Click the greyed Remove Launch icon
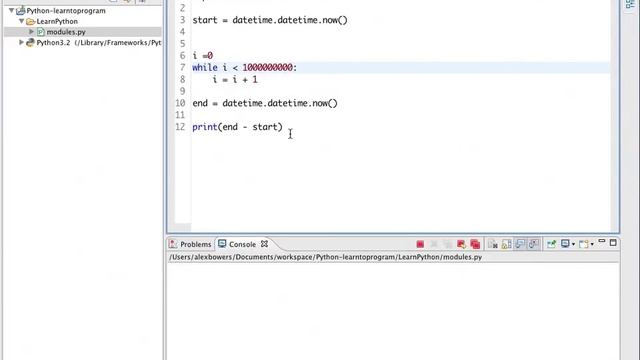The height and width of the screenshot is (360, 640). (434, 244)
